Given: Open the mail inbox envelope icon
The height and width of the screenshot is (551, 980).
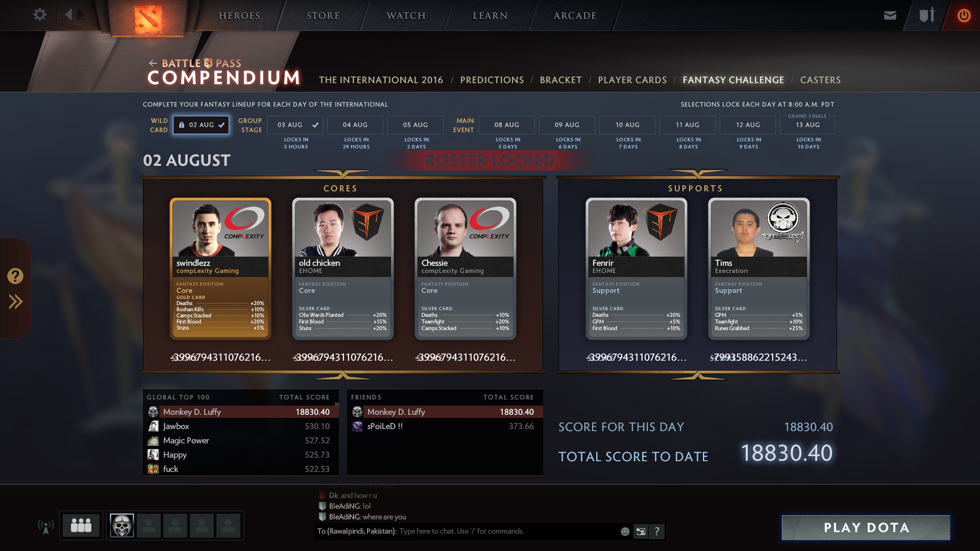Looking at the screenshot, I should point(890,15).
